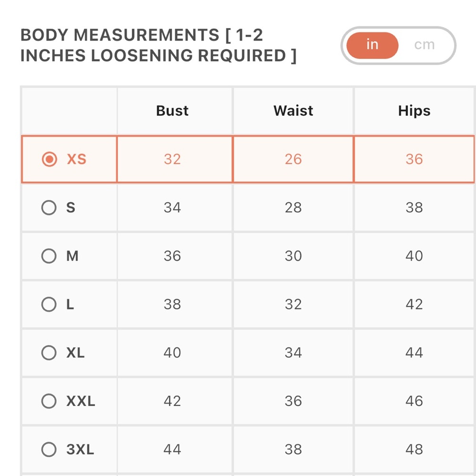Click the L row label
The width and height of the screenshot is (476, 476).
70,304
